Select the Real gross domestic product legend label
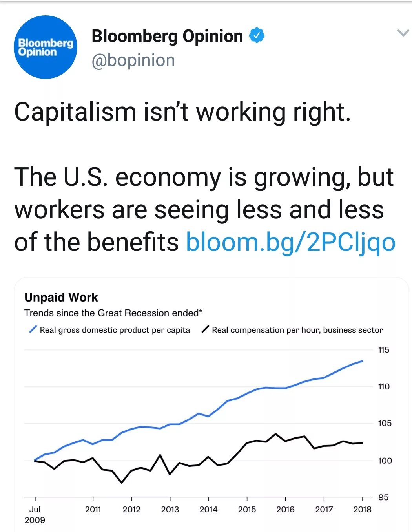The image size is (412, 532). (115, 330)
